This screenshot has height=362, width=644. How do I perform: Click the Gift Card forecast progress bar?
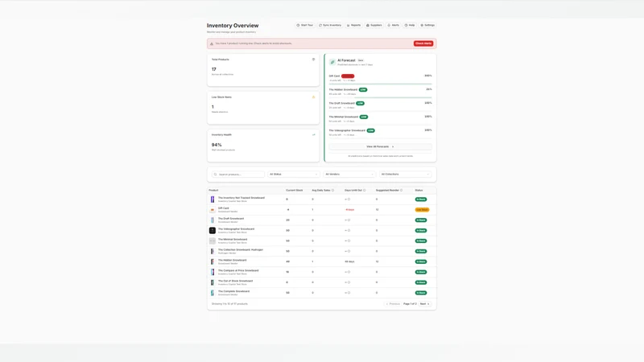tap(380, 84)
